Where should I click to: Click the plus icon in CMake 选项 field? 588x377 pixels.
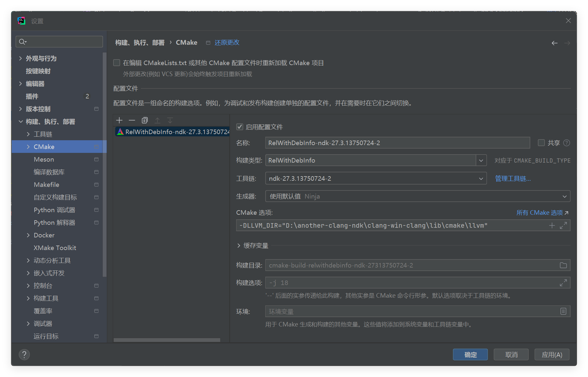[x=552, y=225]
